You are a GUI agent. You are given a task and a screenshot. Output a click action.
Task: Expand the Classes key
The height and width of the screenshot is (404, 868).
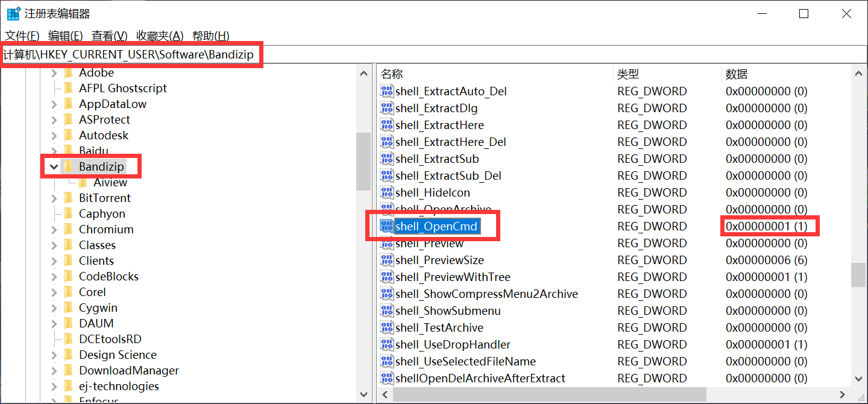coord(54,245)
